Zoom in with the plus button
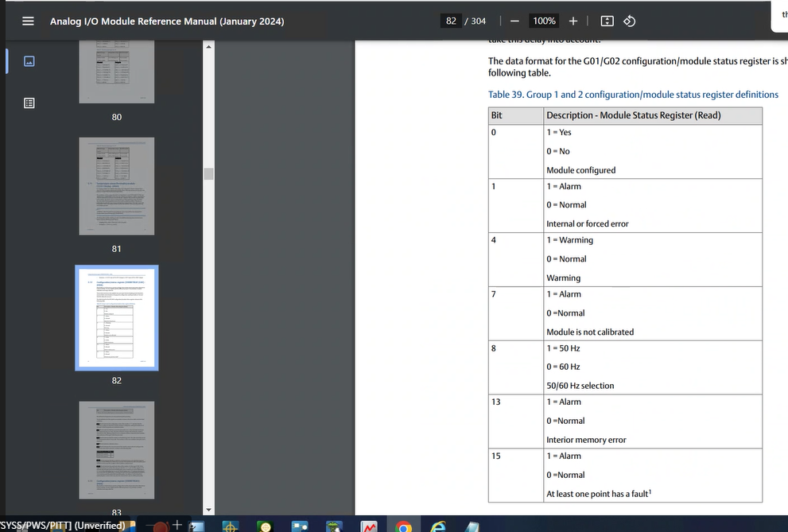Image resolution: width=788 pixels, height=532 pixels. tap(573, 21)
